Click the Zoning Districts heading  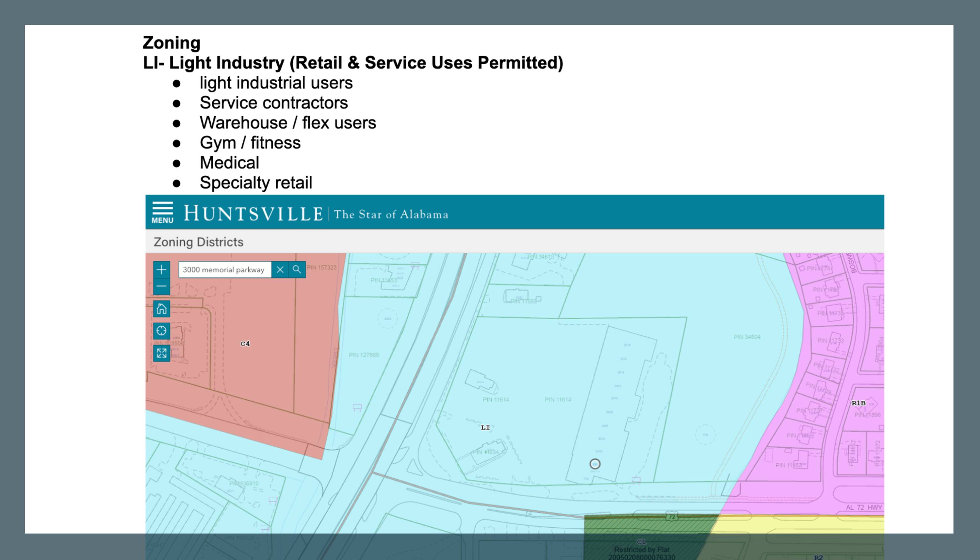click(x=199, y=242)
